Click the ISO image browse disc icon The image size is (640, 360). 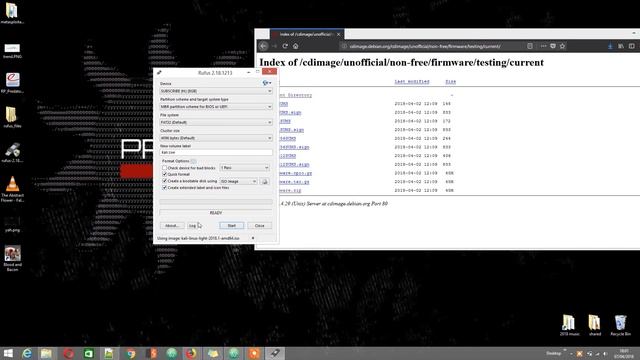[264, 181]
